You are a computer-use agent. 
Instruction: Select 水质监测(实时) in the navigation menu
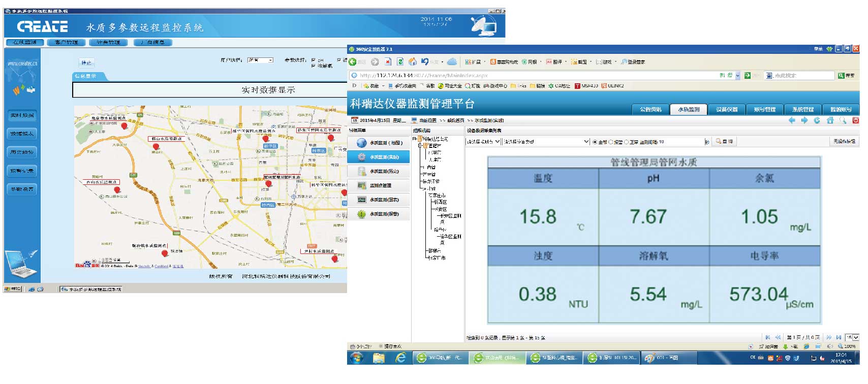379,157
